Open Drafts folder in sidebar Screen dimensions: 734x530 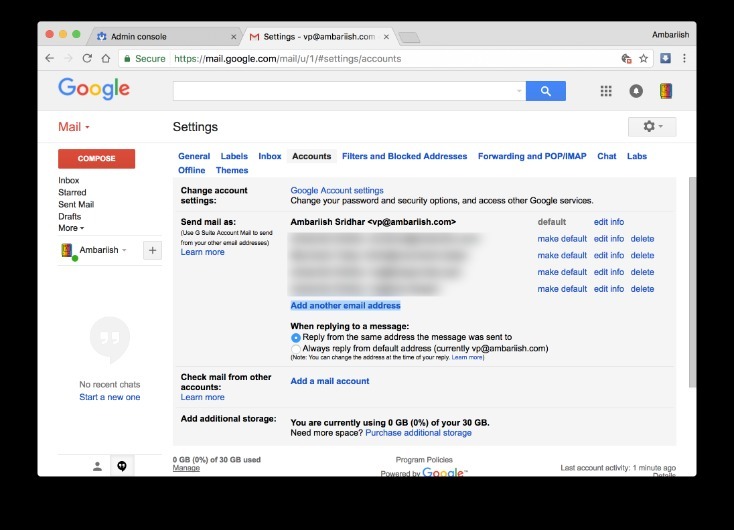tap(69, 217)
